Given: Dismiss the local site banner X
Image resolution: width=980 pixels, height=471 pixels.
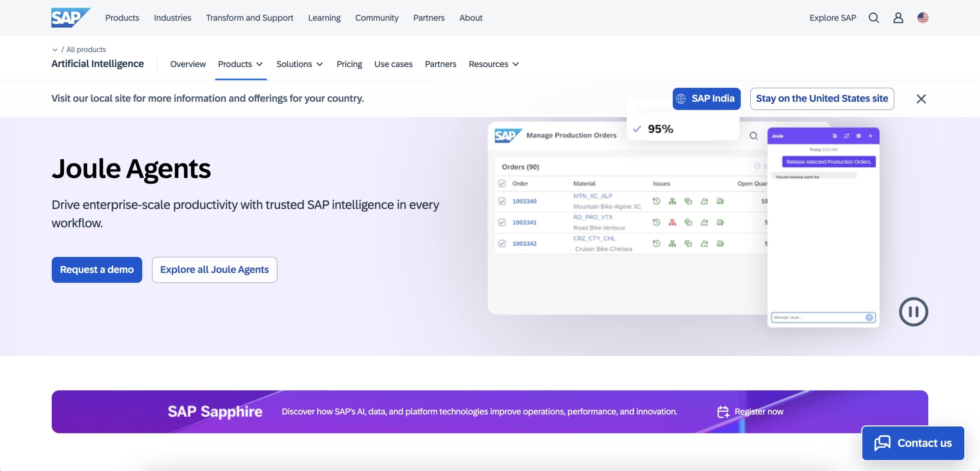Looking at the screenshot, I should (921, 99).
